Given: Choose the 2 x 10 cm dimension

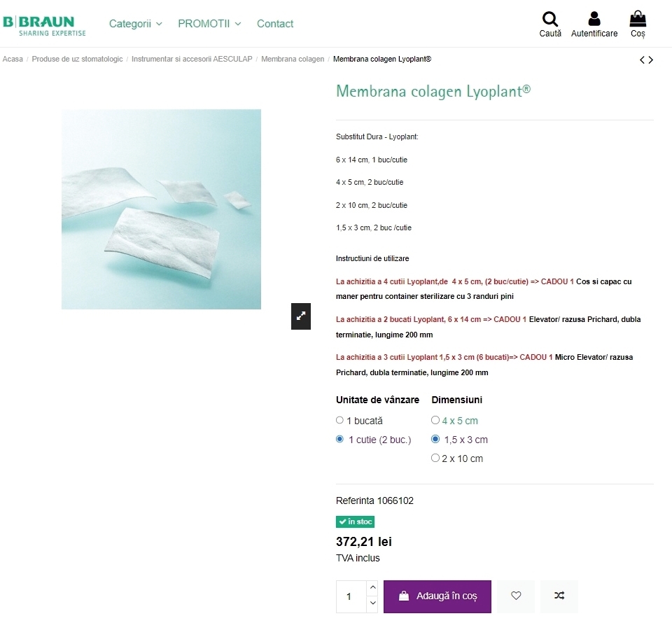Looking at the screenshot, I should (435, 458).
